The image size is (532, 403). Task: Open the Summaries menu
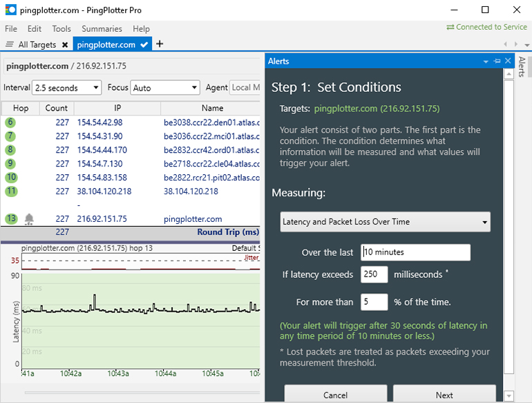pyautogui.click(x=102, y=29)
